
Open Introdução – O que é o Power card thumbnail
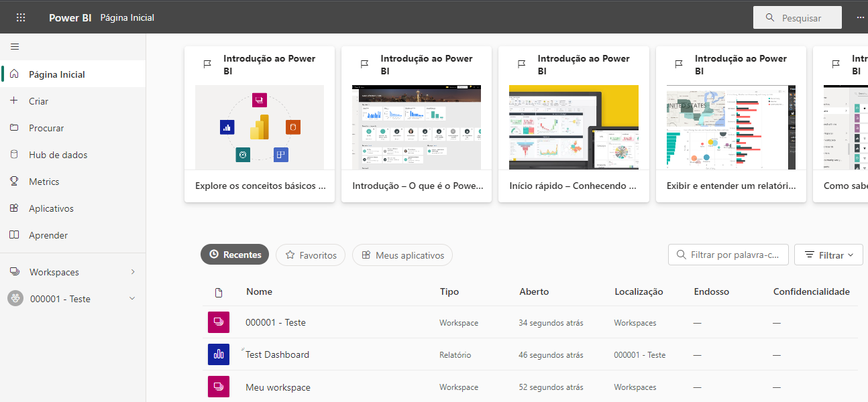pyautogui.click(x=417, y=127)
